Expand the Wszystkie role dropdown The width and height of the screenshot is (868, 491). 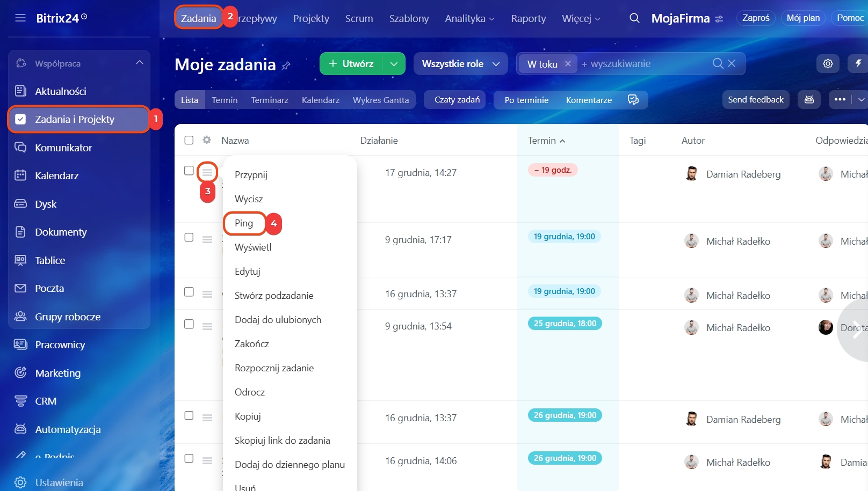point(460,64)
